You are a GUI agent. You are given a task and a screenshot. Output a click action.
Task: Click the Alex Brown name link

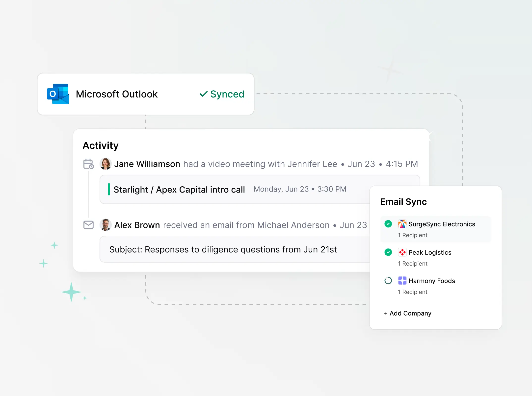(x=137, y=225)
